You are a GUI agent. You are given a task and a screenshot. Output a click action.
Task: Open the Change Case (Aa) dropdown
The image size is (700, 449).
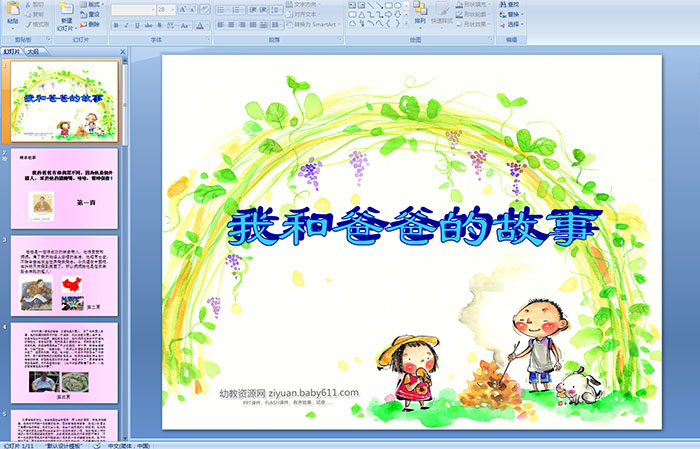[185, 25]
